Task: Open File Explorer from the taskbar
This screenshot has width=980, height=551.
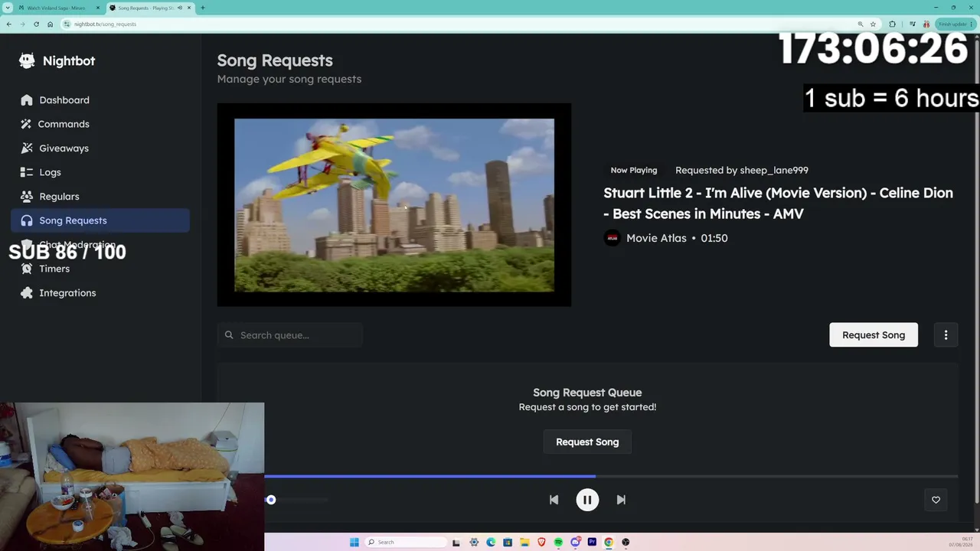Action: [x=524, y=542]
